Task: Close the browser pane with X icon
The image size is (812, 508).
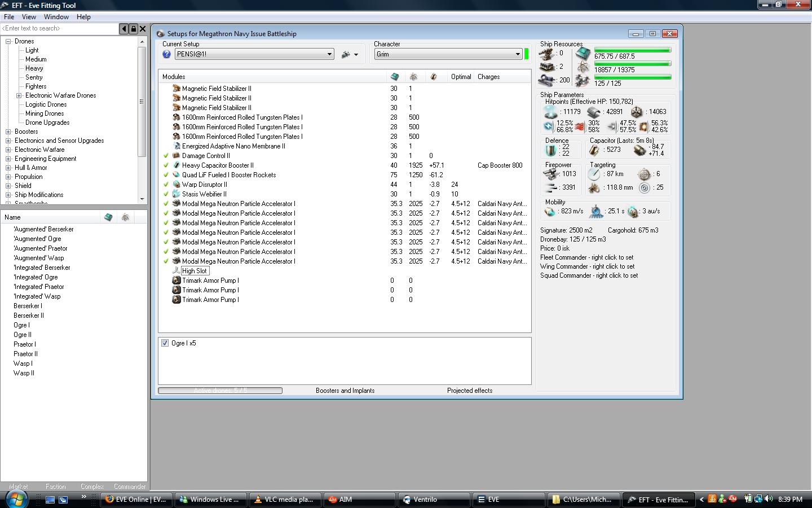Action: click(143, 29)
